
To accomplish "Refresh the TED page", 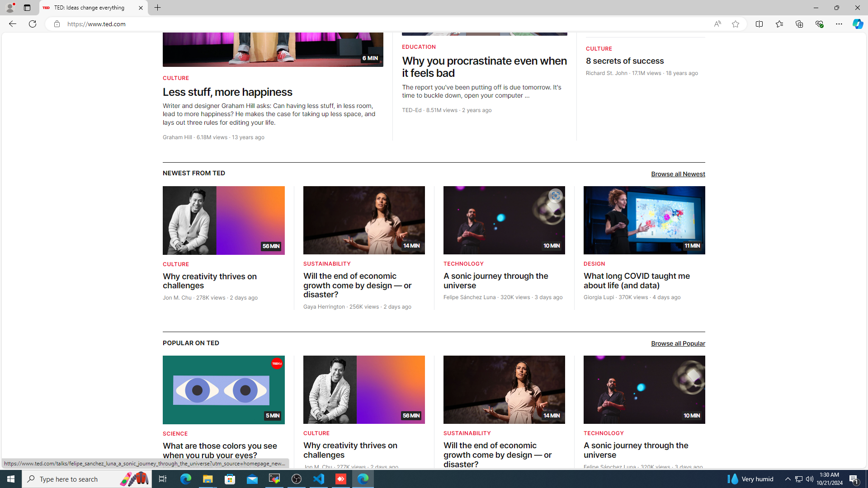I will (x=33, y=24).
